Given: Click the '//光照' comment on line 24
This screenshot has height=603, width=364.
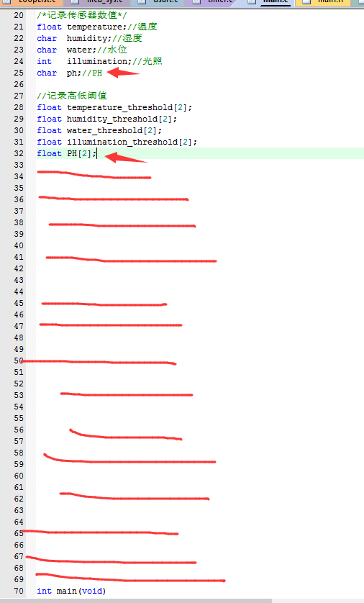Looking at the screenshot, I should pos(147,62).
